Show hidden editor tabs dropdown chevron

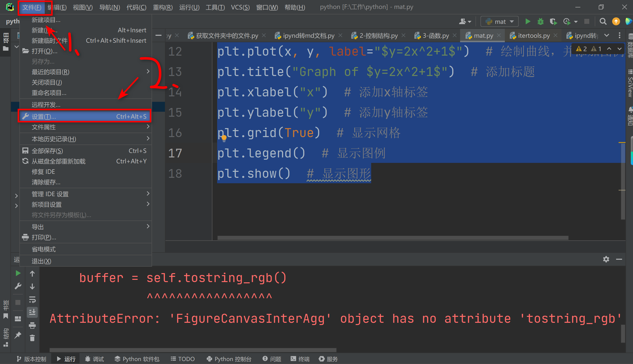[x=606, y=36]
